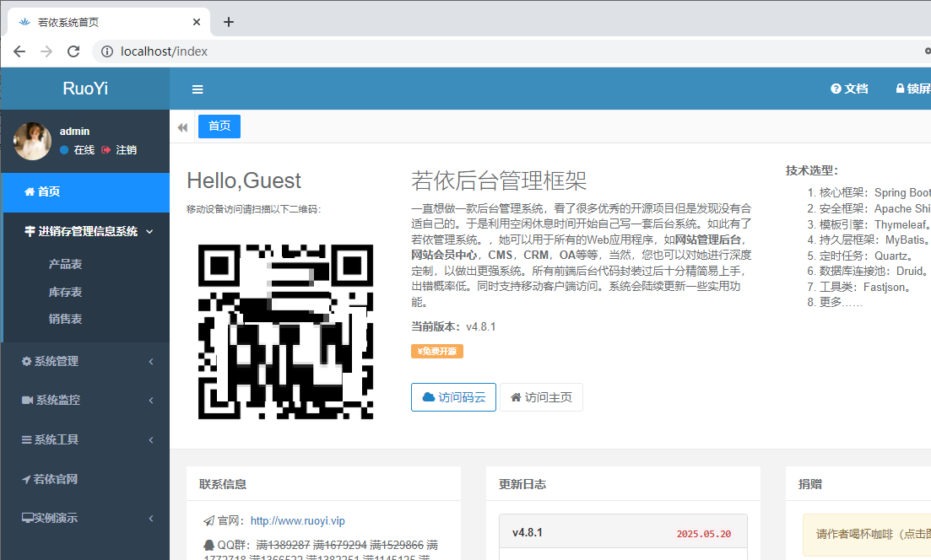Image resolution: width=931 pixels, height=560 pixels.
Task: Open 产品表 submenu item
Action: click(x=65, y=264)
